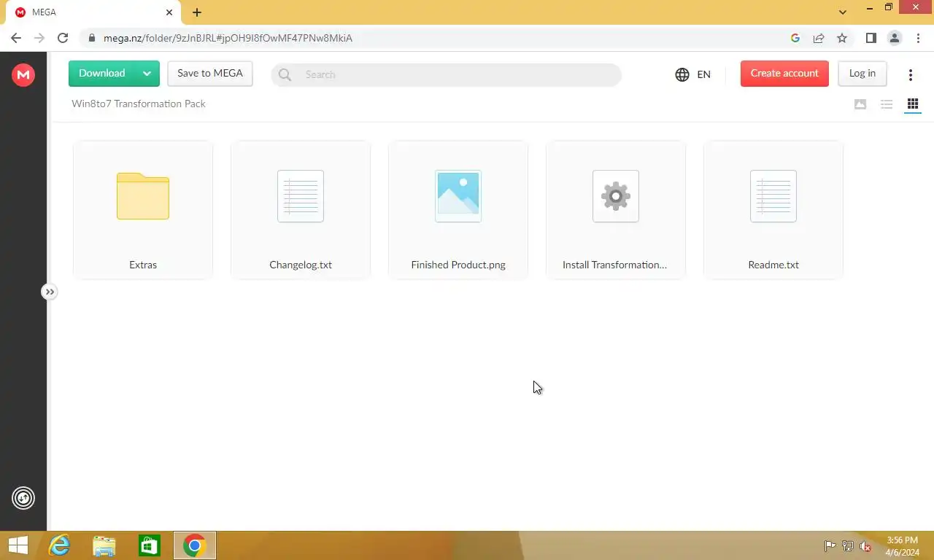This screenshot has height=560, width=934.
Task: Click the MEGA browser tab
Action: click(93, 12)
